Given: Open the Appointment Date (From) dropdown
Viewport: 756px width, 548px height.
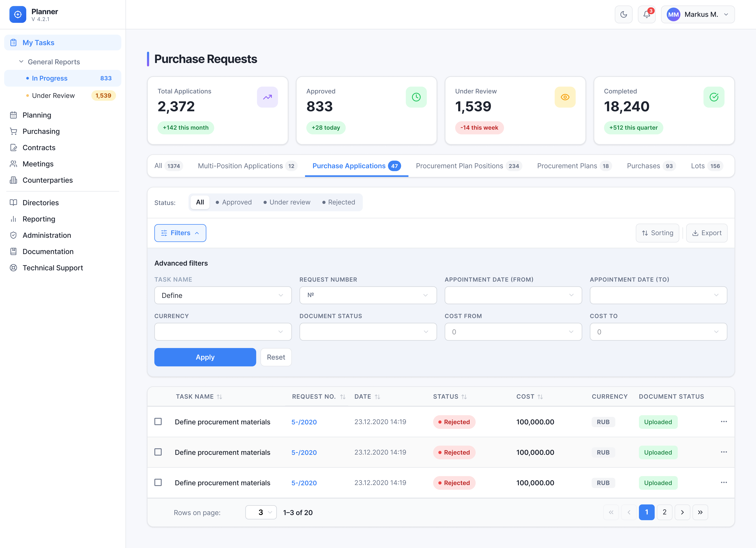Looking at the screenshot, I should click(513, 295).
